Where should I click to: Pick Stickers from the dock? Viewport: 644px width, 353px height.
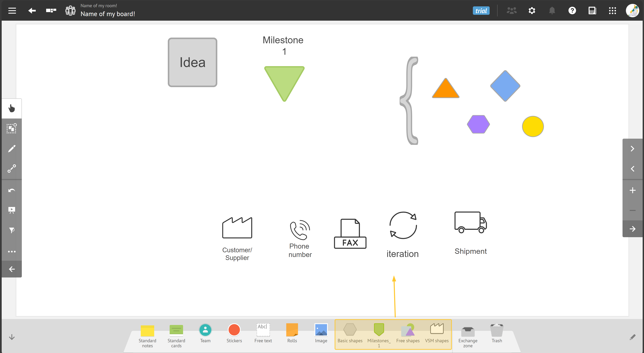point(234,333)
